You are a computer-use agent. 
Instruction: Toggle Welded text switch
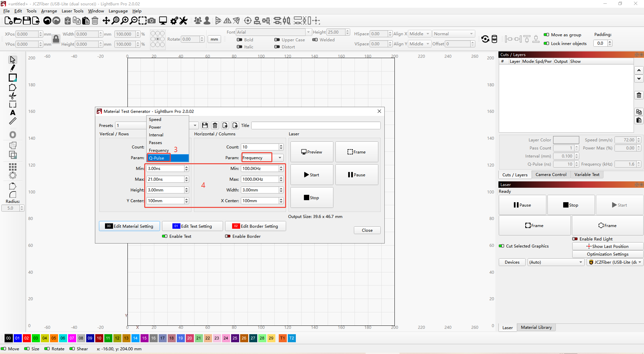[315, 40]
